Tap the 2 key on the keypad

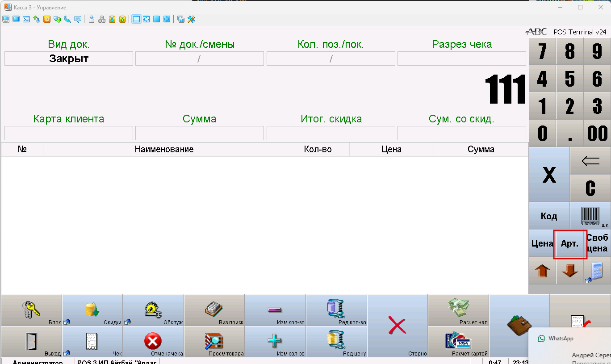(570, 106)
